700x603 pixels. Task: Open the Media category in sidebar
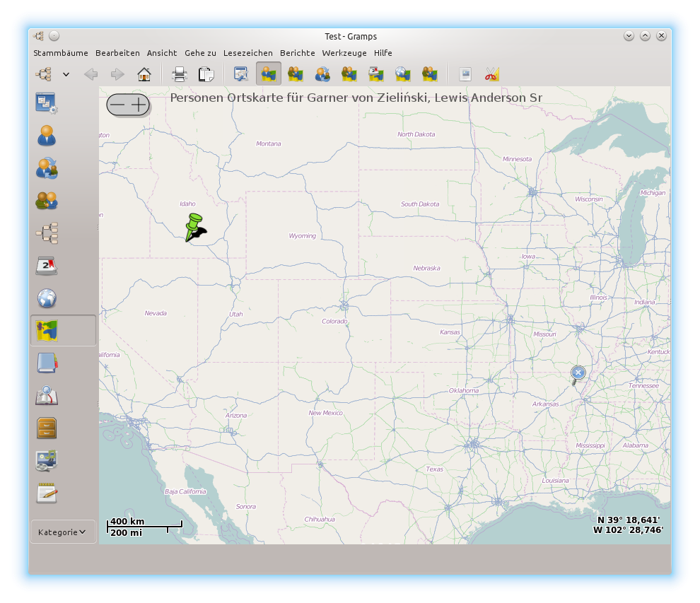(x=47, y=461)
